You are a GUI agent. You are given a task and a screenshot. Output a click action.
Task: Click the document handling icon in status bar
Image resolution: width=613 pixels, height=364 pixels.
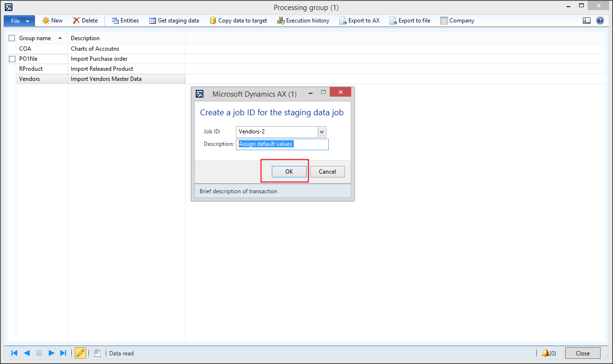pyautogui.click(x=97, y=353)
